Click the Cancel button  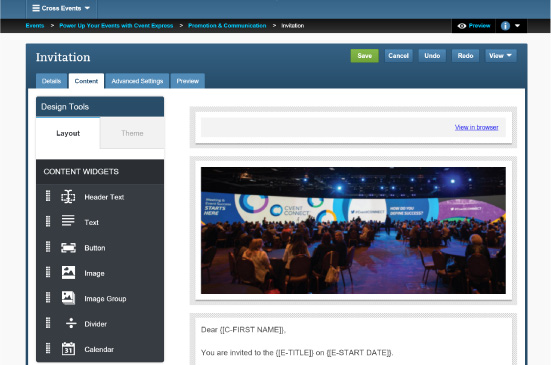pyautogui.click(x=398, y=56)
